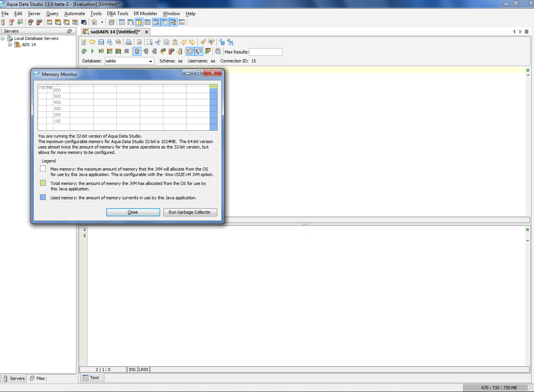Click the 670 : 730 : 730 MB memory indicator

[499, 388]
